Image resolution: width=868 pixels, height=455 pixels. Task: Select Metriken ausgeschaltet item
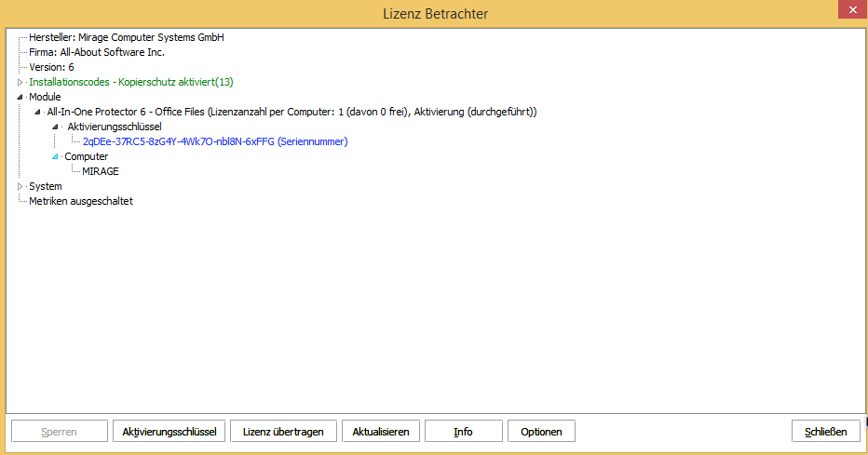tap(81, 201)
